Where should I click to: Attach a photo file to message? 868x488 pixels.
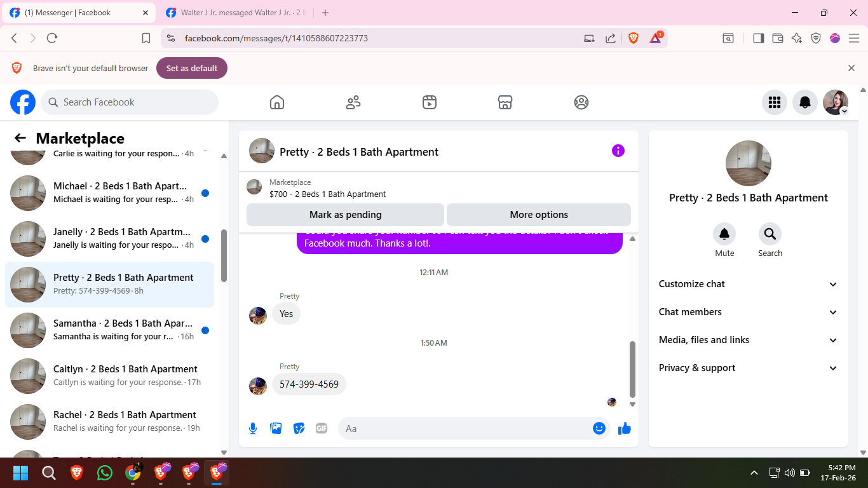(x=276, y=428)
